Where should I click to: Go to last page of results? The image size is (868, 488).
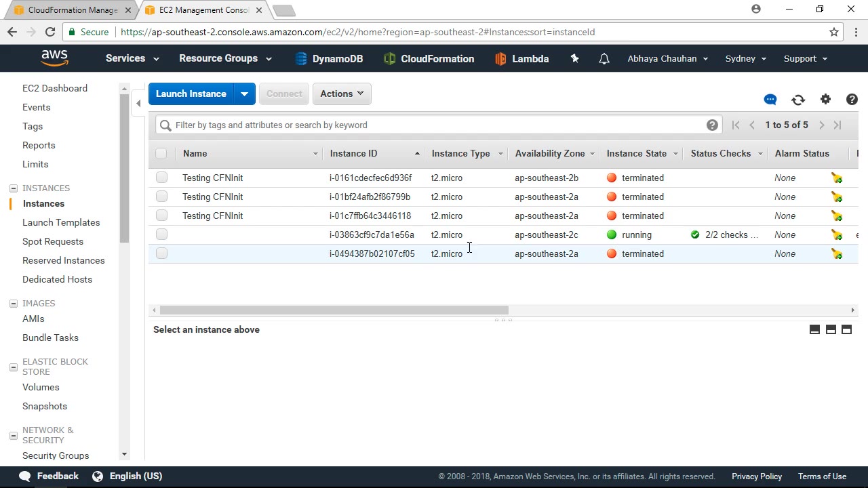pos(837,125)
